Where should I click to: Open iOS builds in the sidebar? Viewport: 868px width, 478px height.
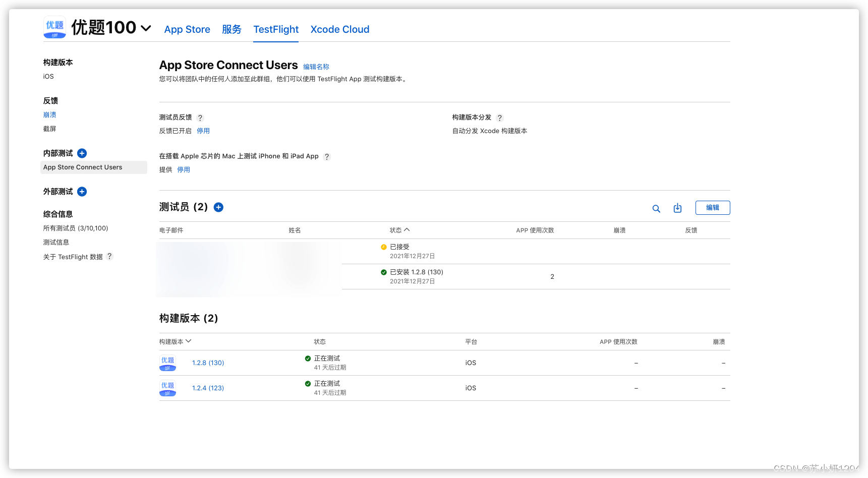[48, 77]
